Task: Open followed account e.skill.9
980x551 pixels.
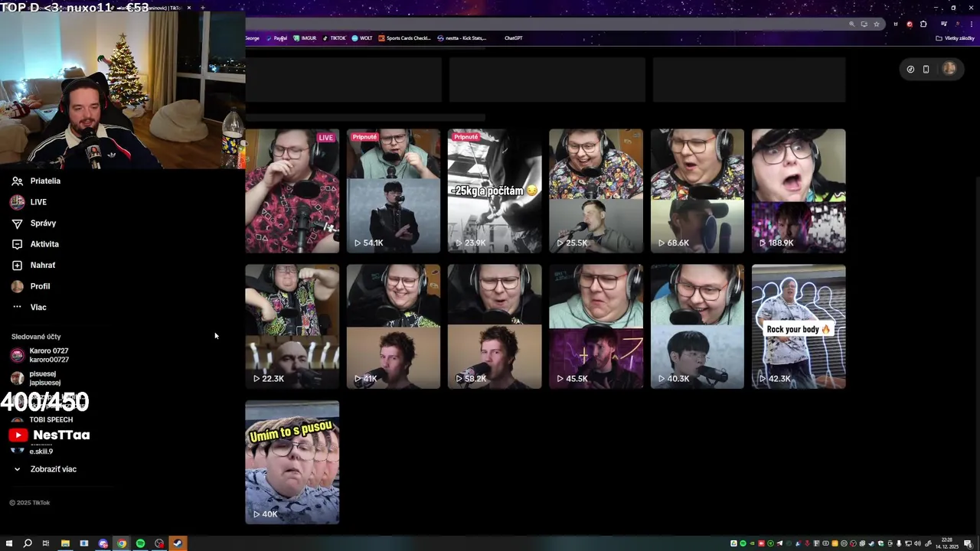Action: tap(41, 452)
